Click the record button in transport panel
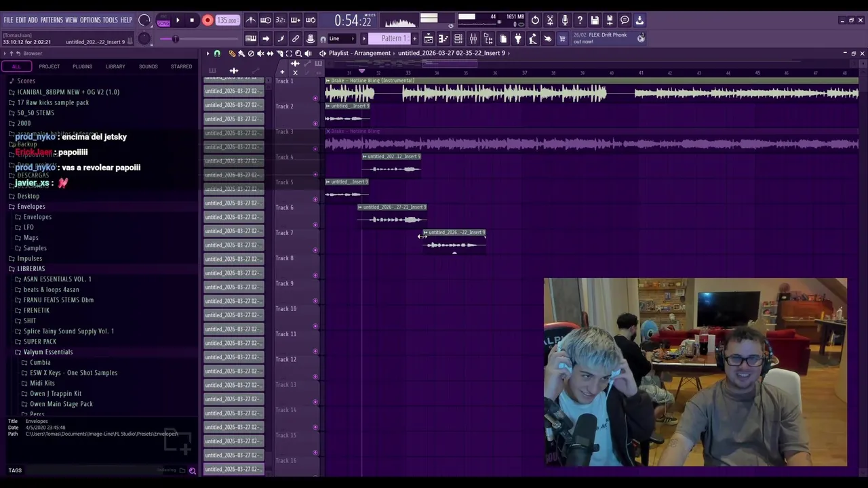 coord(208,20)
